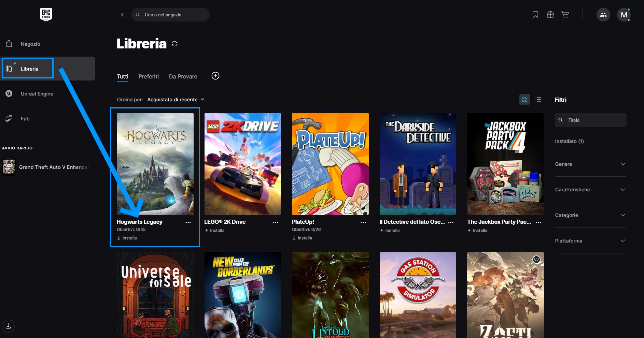Open the shopping cart

pyautogui.click(x=565, y=15)
